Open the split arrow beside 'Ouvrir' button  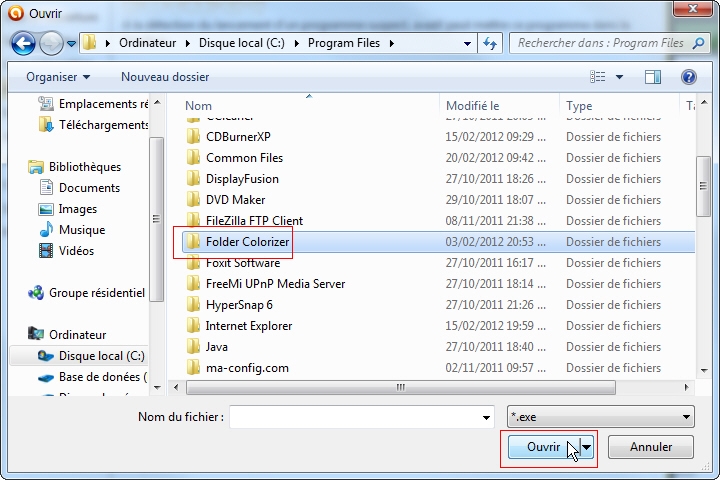(587, 447)
